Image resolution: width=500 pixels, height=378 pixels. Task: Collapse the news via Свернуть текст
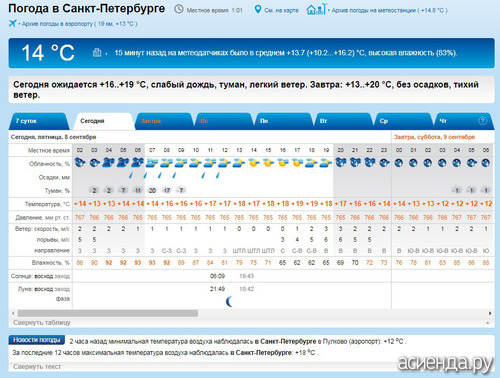(37, 367)
